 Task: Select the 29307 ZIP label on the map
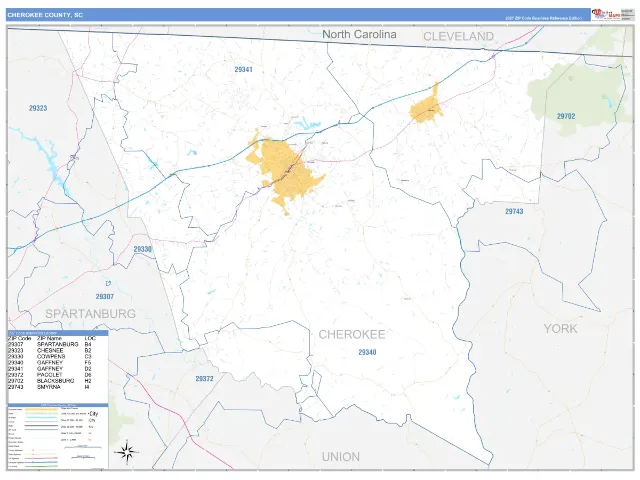[104, 297]
